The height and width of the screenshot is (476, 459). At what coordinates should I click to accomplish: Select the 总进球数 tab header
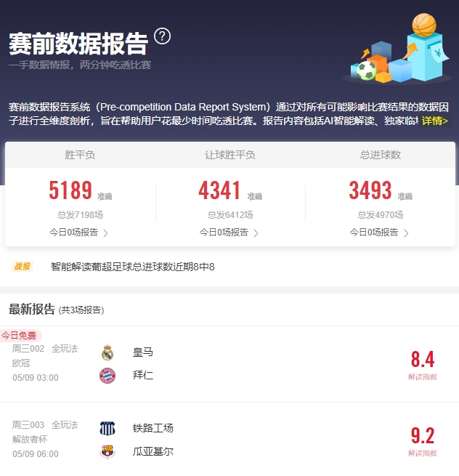380,155
